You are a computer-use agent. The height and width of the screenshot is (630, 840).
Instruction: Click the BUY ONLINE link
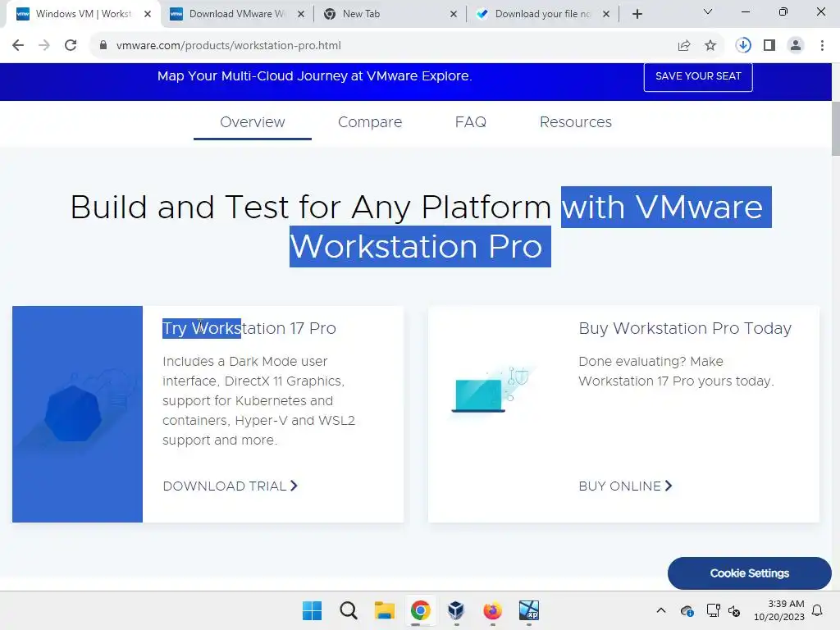625,486
